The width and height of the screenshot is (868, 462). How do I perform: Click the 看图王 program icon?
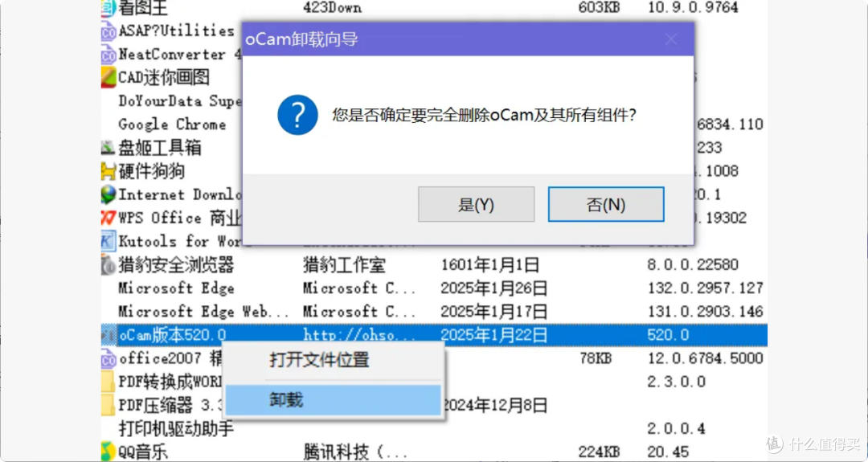click(x=108, y=8)
